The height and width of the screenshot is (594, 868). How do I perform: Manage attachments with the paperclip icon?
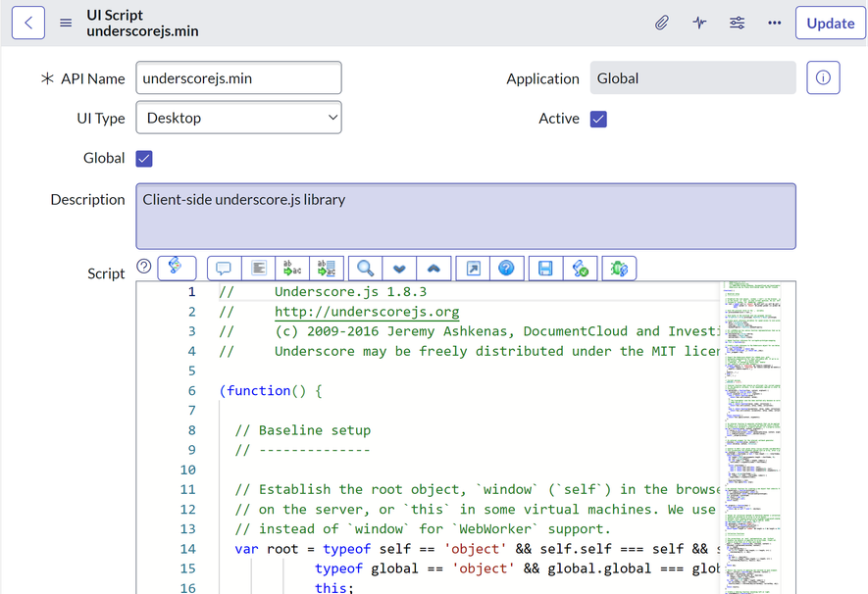(661, 23)
